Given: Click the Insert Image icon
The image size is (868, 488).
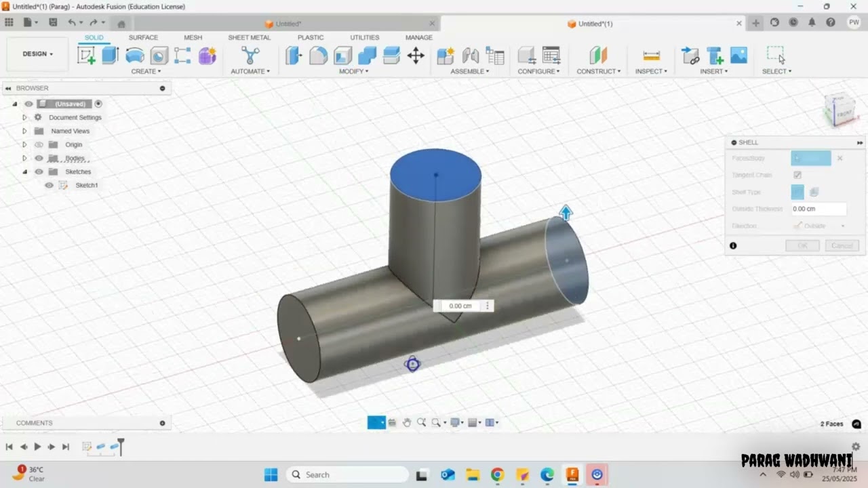Looking at the screenshot, I should pos(738,56).
